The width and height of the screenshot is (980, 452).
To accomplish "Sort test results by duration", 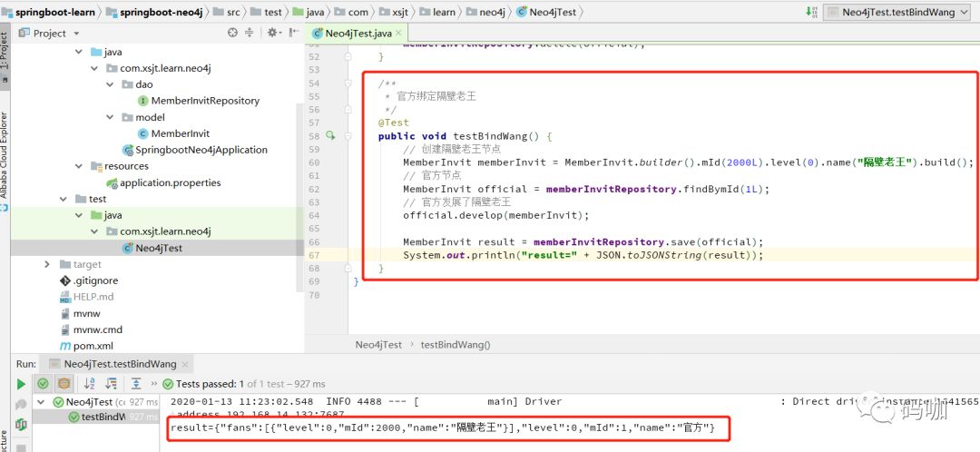I will click(112, 384).
